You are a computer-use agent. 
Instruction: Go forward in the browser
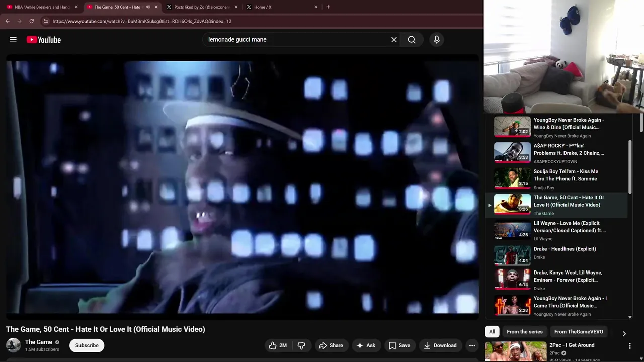click(19, 21)
